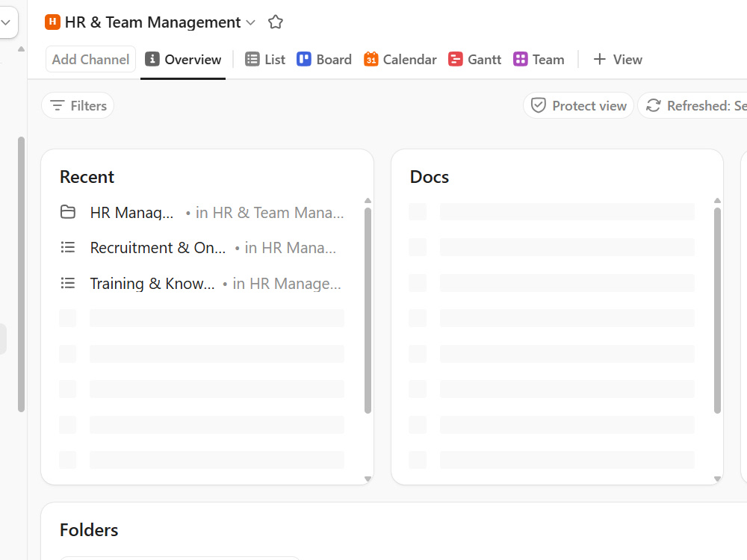The width and height of the screenshot is (747, 560).
Task: Open the Team view tab
Action: [539, 60]
